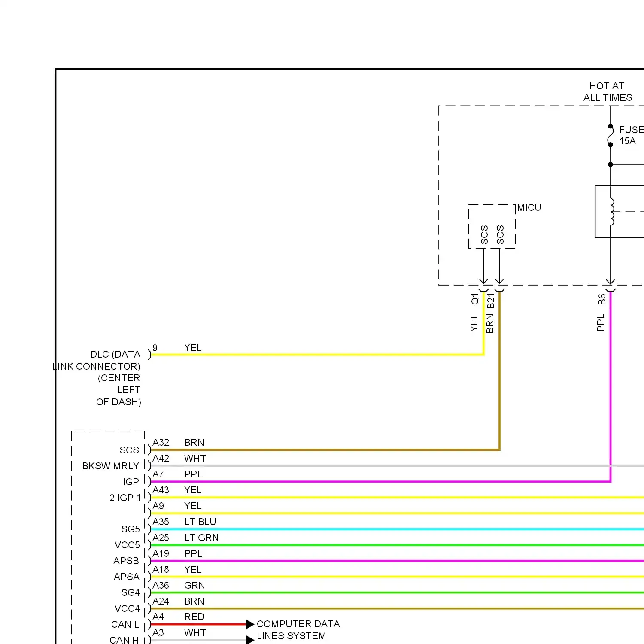Image resolution: width=644 pixels, height=644 pixels.
Task: Select the A4 pin label
Action: (x=158, y=617)
